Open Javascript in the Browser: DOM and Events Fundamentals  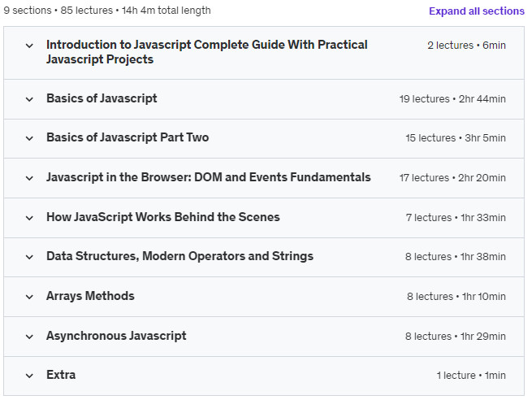[209, 177]
